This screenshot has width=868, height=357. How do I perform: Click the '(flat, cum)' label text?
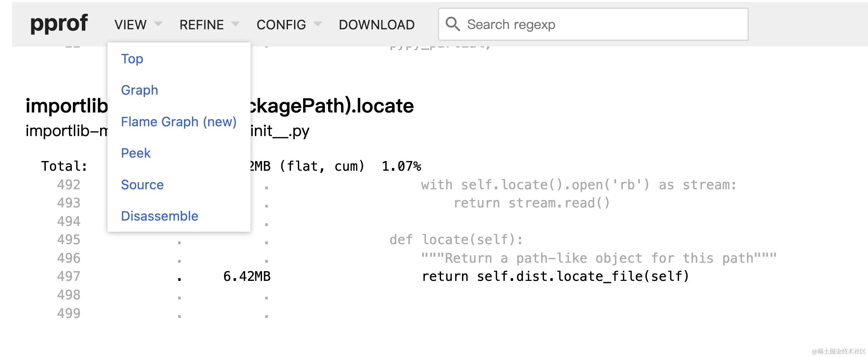(x=322, y=166)
